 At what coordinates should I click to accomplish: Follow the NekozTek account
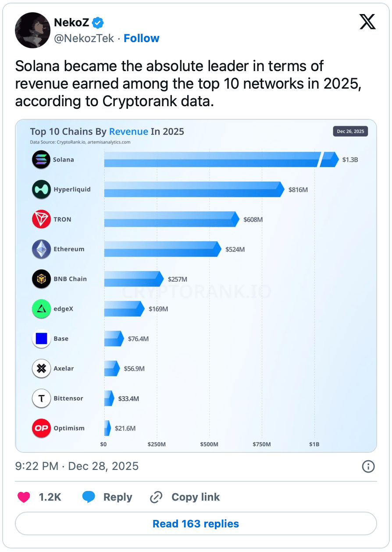[141, 39]
